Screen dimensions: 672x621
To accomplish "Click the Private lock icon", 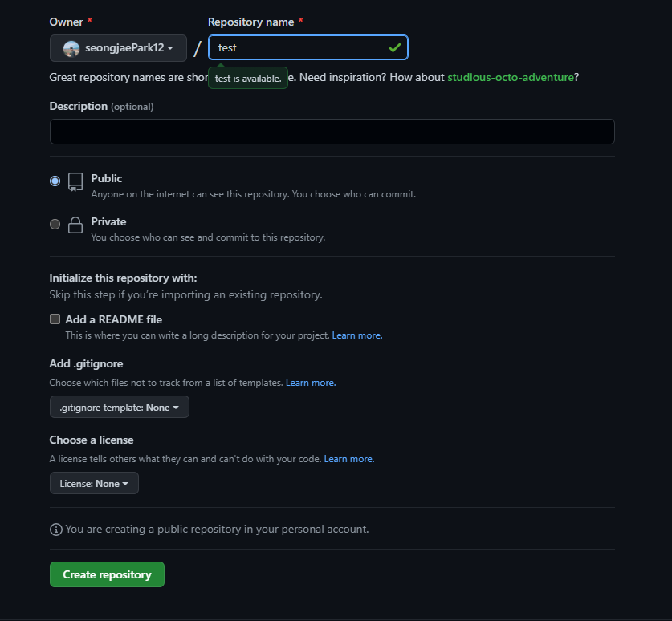I will coord(75,225).
